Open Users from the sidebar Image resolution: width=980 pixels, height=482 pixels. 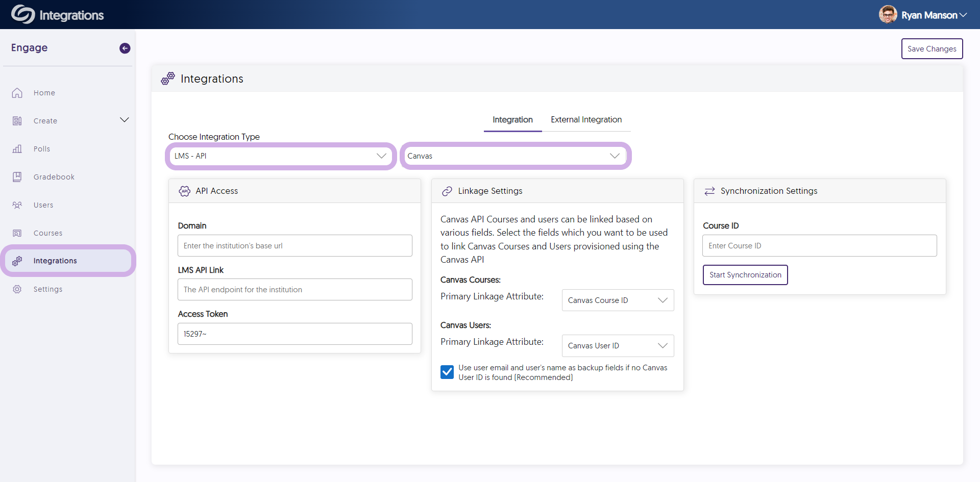point(43,205)
